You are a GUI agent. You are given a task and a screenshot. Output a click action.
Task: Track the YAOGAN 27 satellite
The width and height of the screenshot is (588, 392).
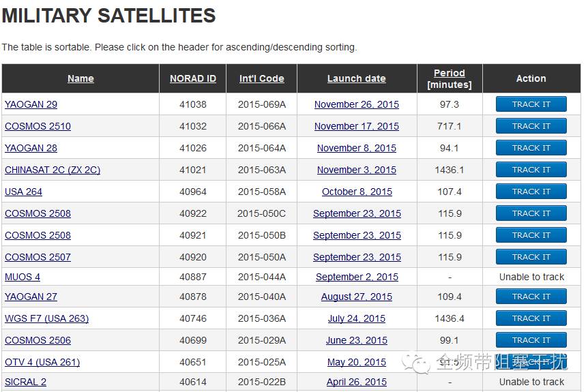click(x=531, y=296)
